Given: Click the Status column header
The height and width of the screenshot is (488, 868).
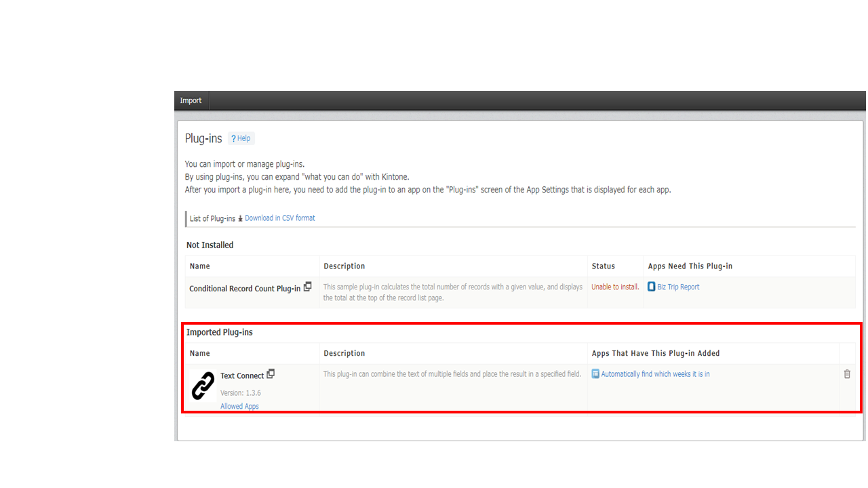Looking at the screenshot, I should (605, 266).
